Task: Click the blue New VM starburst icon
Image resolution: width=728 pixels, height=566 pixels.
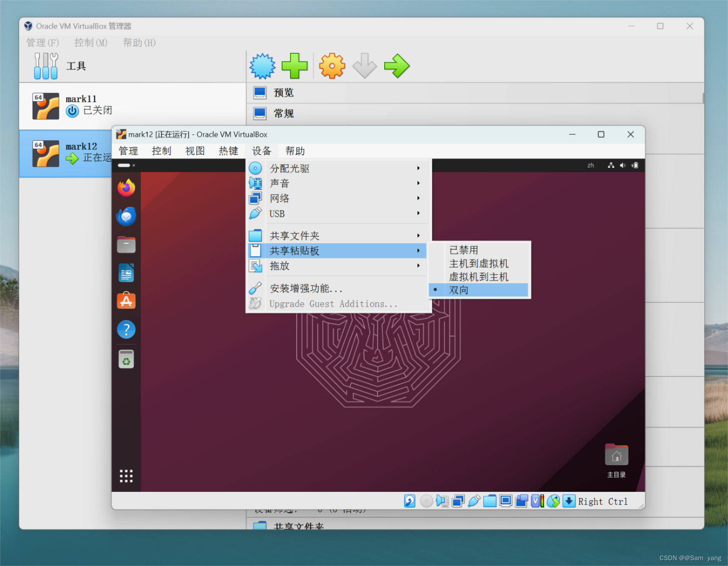Action: click(x=262, y=66)
